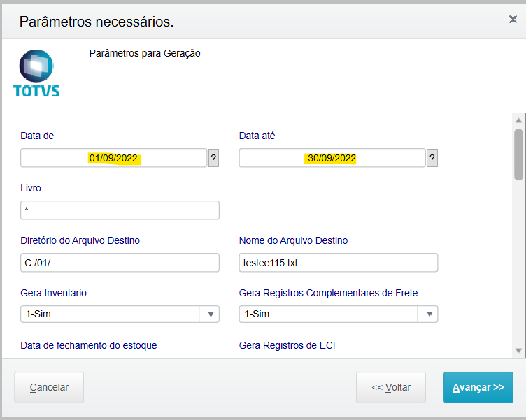Click the Livro label

pyautogui.click(x=31, y=188)
